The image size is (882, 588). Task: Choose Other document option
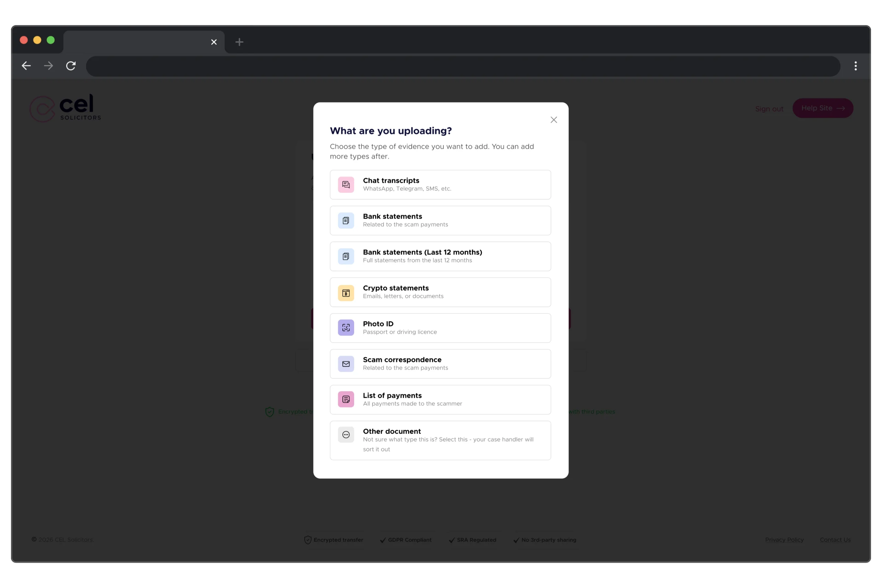(440, 440)
